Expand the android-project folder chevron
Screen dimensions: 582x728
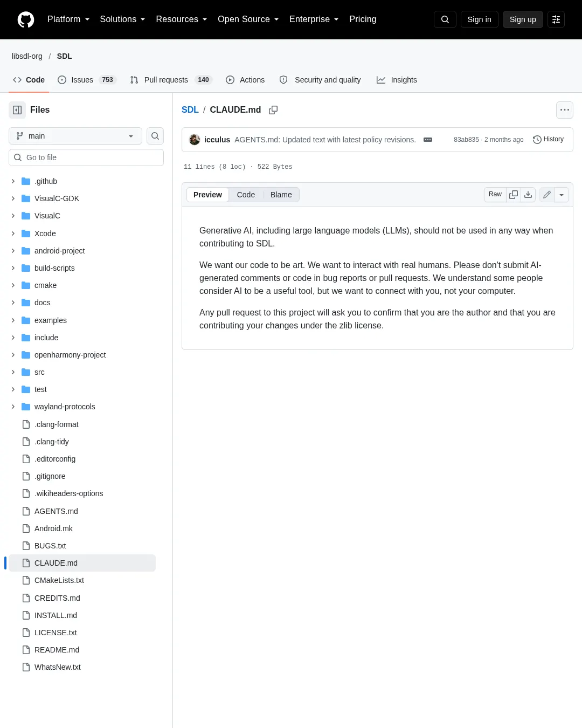[13, 251]
